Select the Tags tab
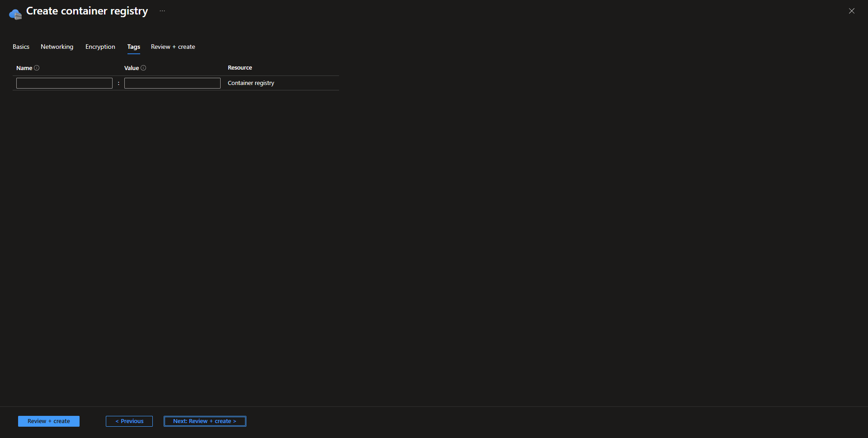The image size is (868, 438). tap(133, 47)
